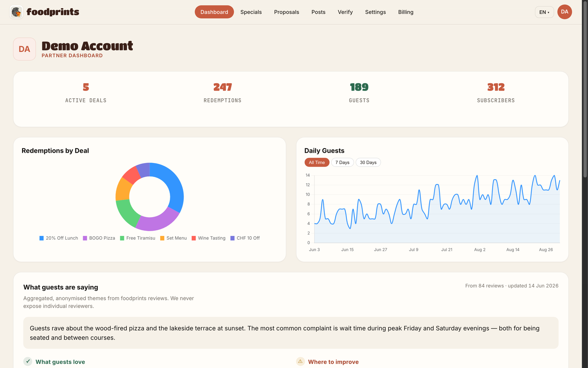Switch to the Posts tab
Screen dimensions: 588x368
click(318, 12)
